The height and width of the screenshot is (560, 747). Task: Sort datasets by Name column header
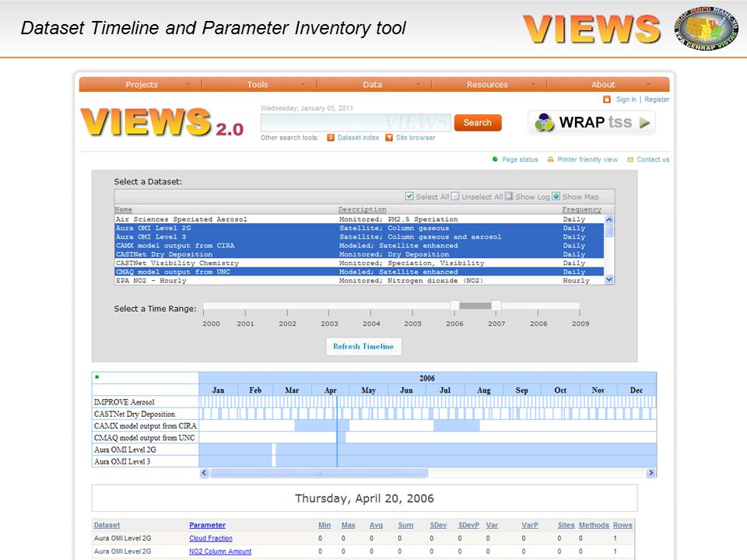[124, 209]
